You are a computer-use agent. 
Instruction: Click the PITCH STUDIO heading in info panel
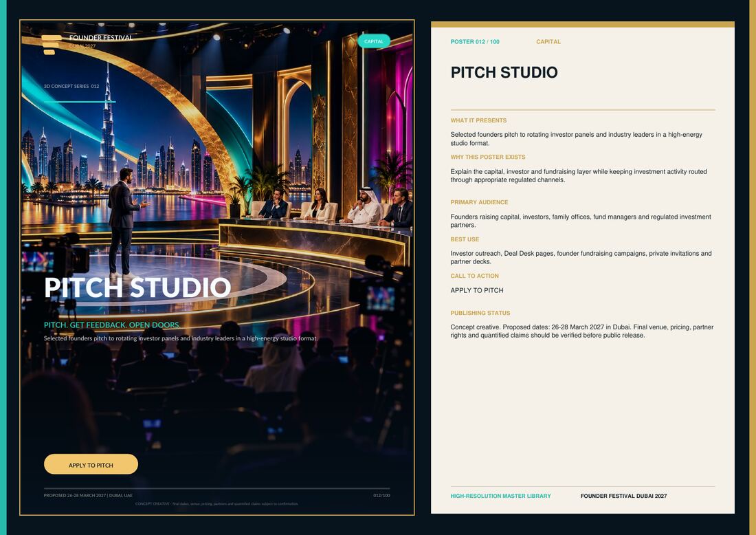[x=504, y=72]
